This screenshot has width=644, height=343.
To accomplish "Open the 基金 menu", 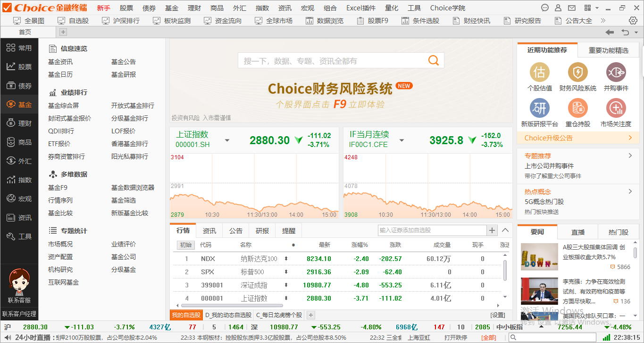I will click(172, 8).
